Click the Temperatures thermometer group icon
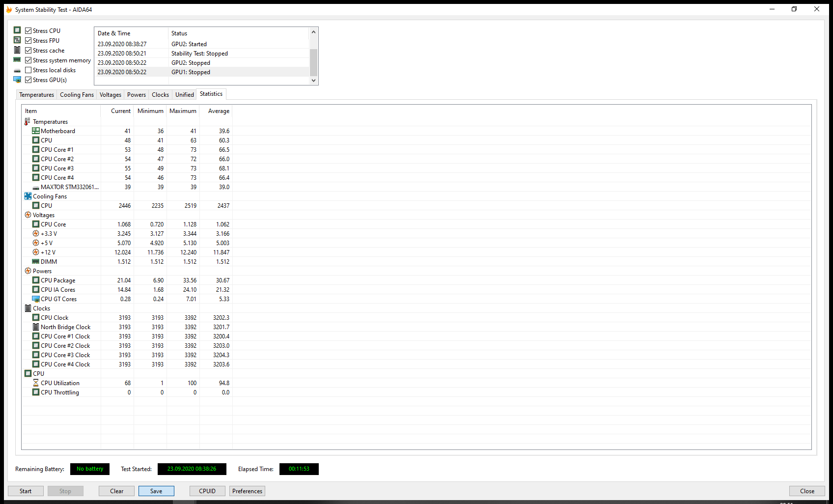 click(28, 121)
